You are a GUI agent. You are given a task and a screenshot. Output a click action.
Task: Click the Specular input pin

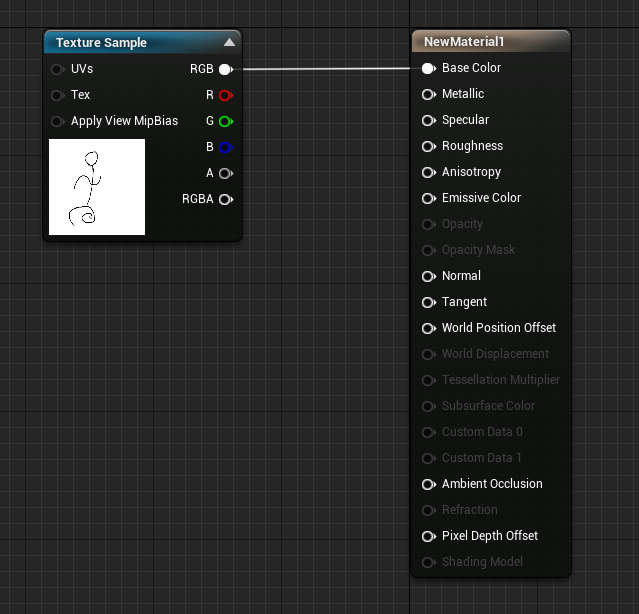coord(428,121)
